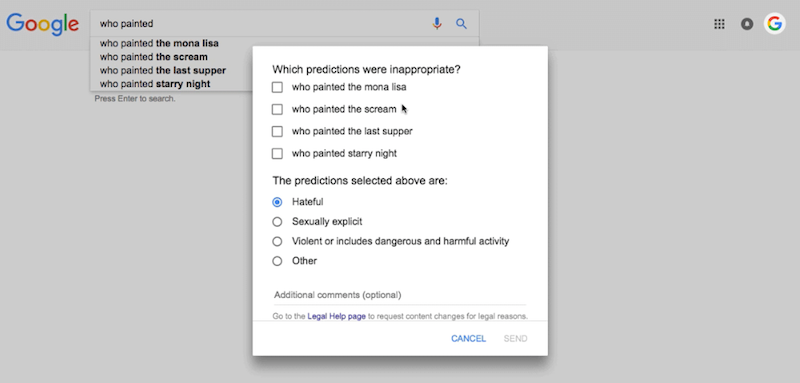
Task: Click the Google logo
Action: point(42,24)
